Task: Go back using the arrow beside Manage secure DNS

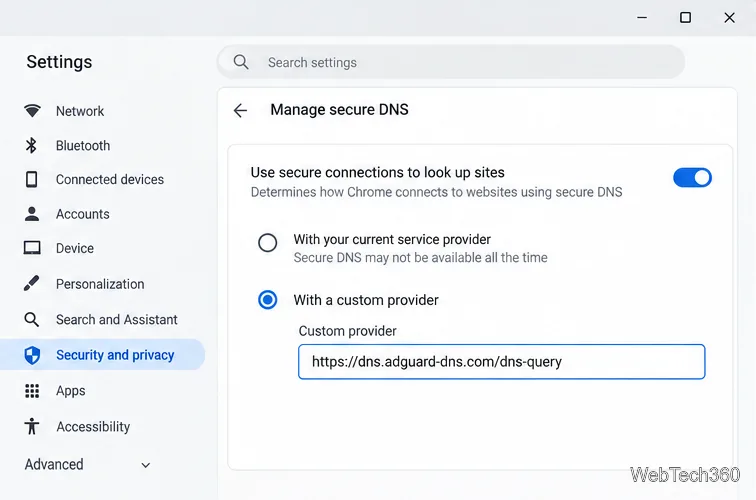Action: (x=240, y=110)
